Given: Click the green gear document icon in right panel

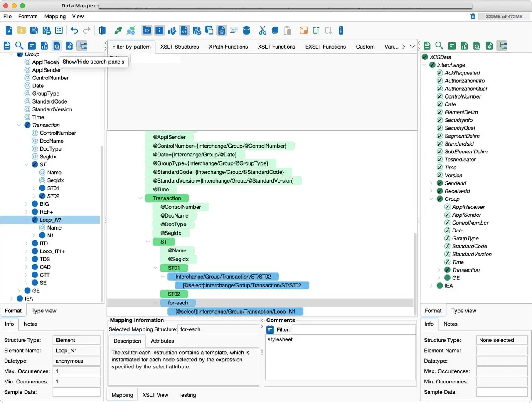Looking at the screenshot, I should 489,46.
